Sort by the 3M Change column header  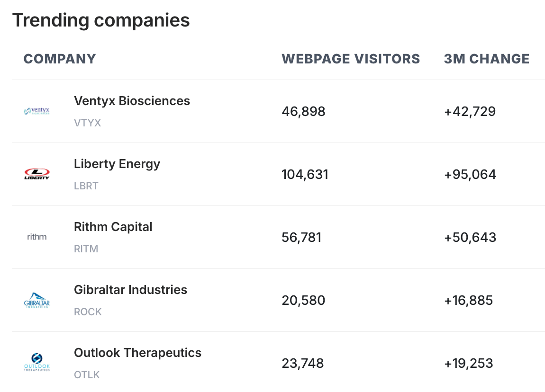[x=487, y=59]
